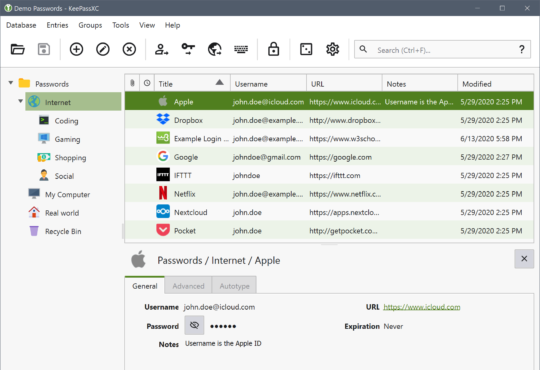The width and height of the screenshot is (540, 370).
Task: Select the My Computer group
Action: tap(68, 194)
